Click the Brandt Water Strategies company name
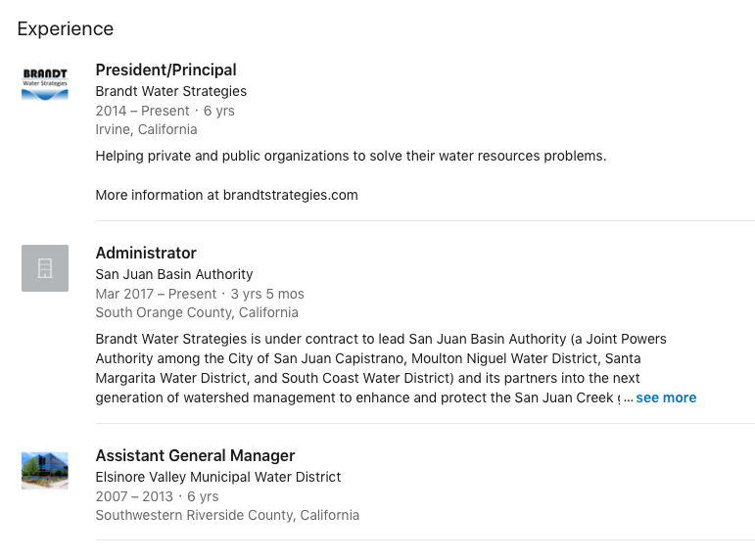The width and height of the screenshot is (755, 560). pos(171,91)
